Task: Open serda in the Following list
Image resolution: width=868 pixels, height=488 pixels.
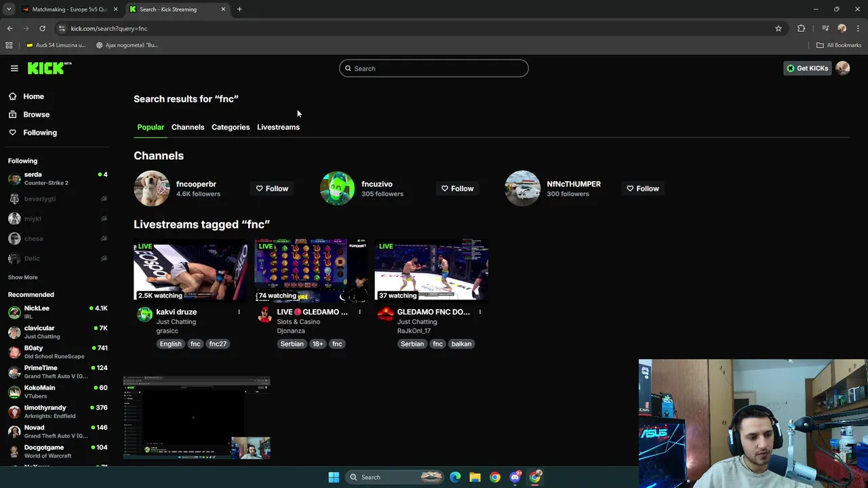Action: click(58, 178)
